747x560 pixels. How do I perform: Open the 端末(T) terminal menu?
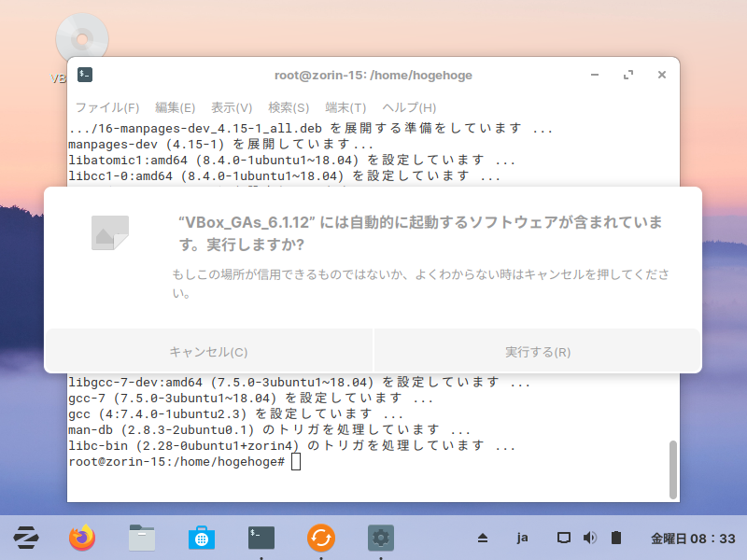tap(345, 107)
